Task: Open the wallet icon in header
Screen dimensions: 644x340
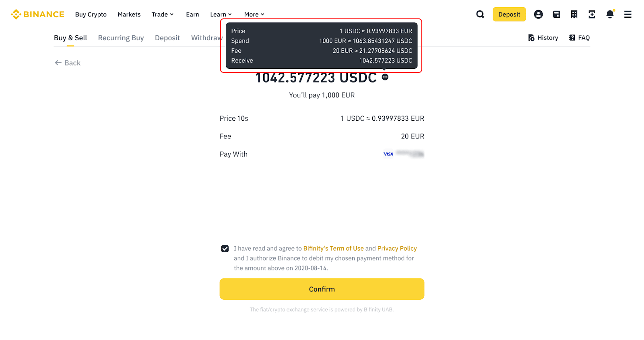Action: pos(556,14)
